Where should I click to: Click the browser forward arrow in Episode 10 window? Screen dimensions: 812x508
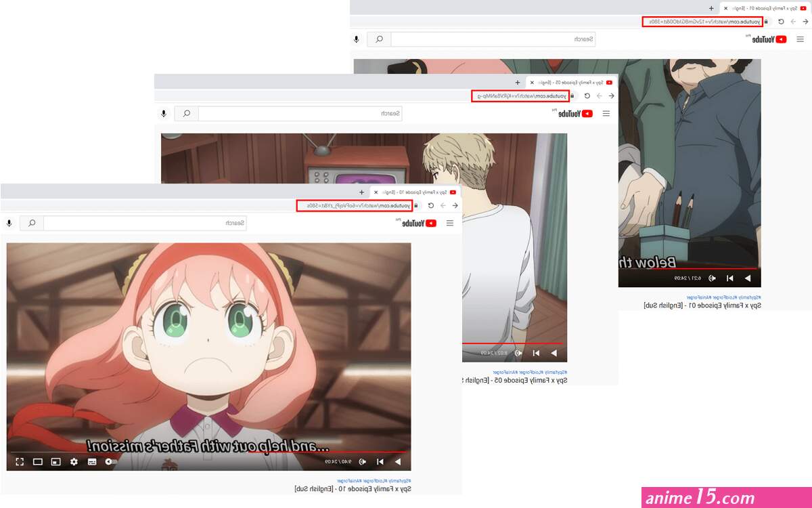coord(443,205)
